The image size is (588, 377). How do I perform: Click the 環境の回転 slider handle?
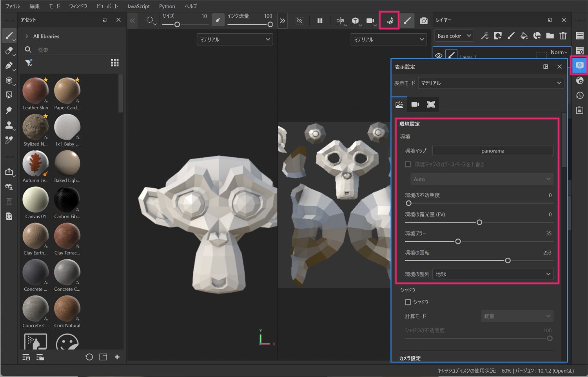508,260
